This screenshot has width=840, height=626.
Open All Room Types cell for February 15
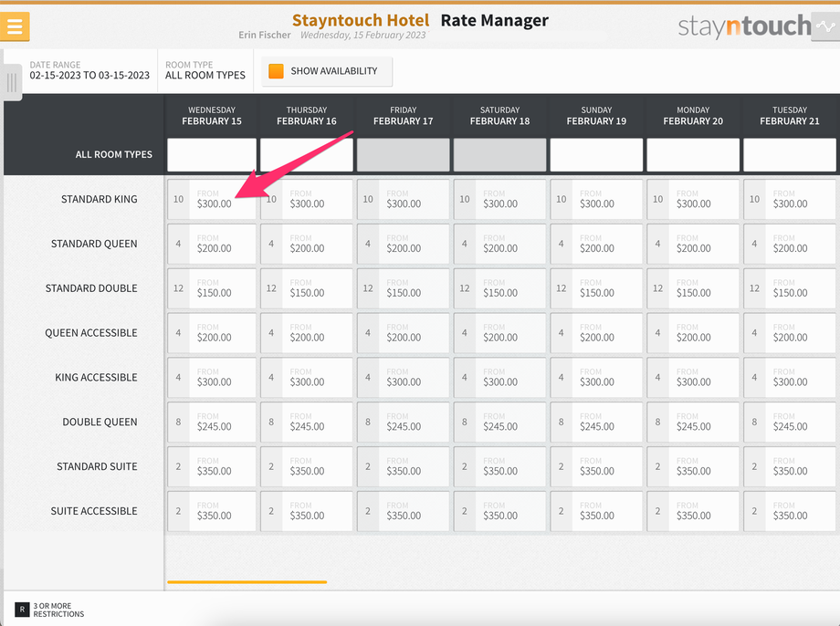pyautogui.click(x=212, y=155)
